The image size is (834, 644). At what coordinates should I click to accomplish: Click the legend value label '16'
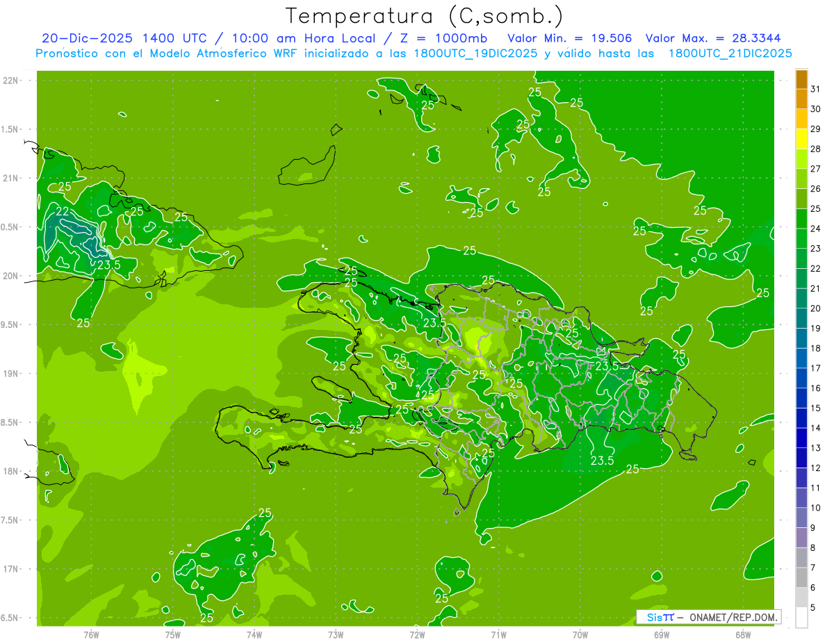pyautogui.click(x=815, y=388)
